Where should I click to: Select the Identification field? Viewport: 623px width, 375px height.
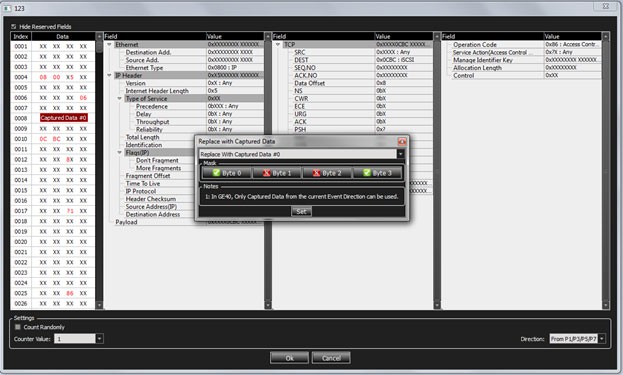(144, 145)
